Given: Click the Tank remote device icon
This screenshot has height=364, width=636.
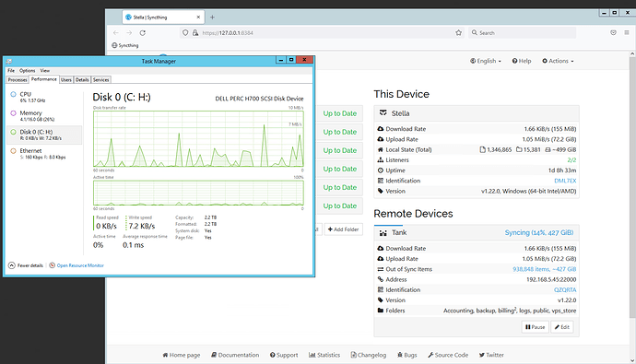Looking at the screenshot, I should pyautogui.click(x=383, y=232).
